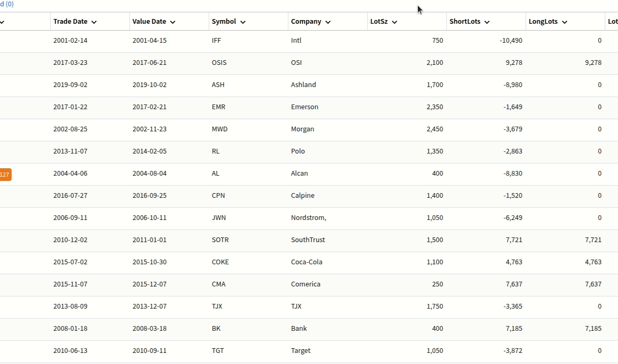This screenshot has width=618, height=364.
Task: Select the AL symbol cell
Action: (x=216, y=173)
